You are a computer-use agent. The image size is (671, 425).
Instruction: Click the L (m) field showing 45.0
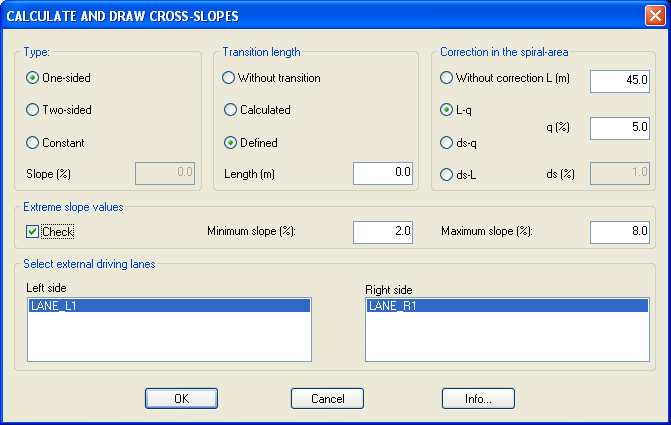pos(620,81)
